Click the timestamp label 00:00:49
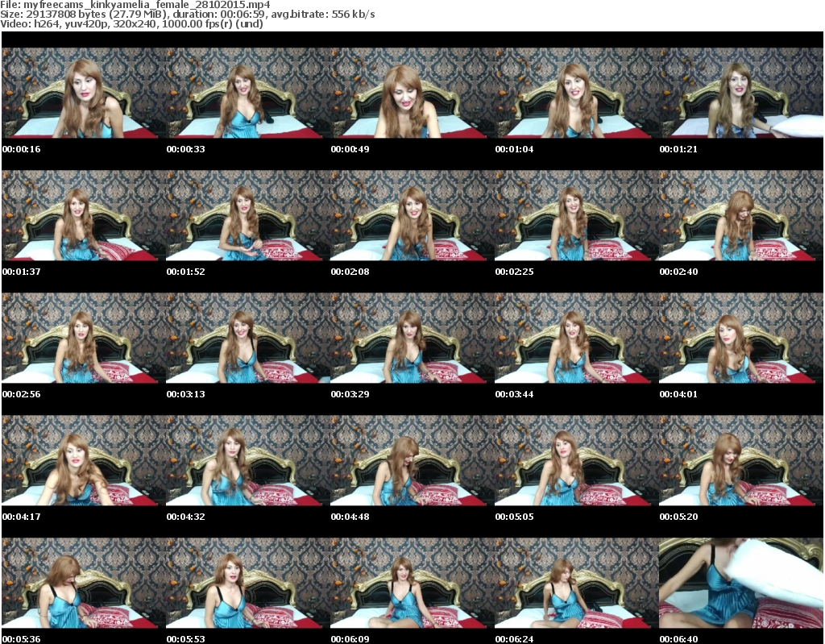The width and height of the screenshot is (825, 644). 350,149
